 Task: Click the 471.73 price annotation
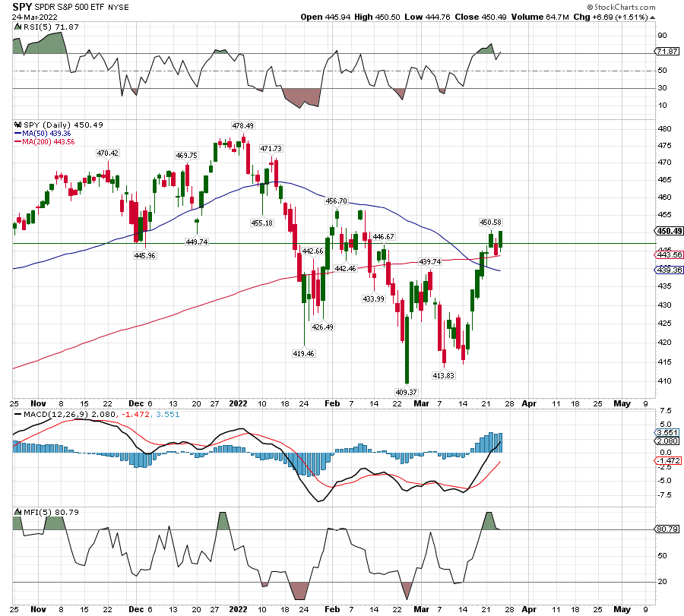pos(271,149)
